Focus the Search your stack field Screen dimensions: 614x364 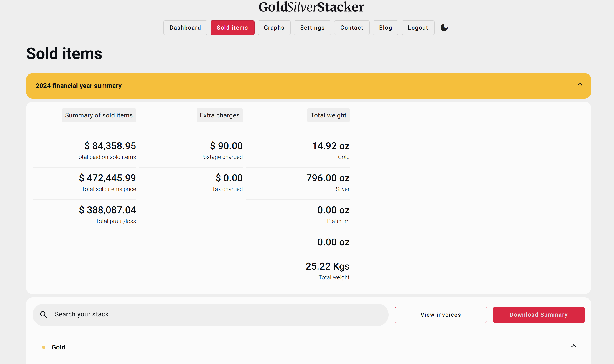(216, 314)
